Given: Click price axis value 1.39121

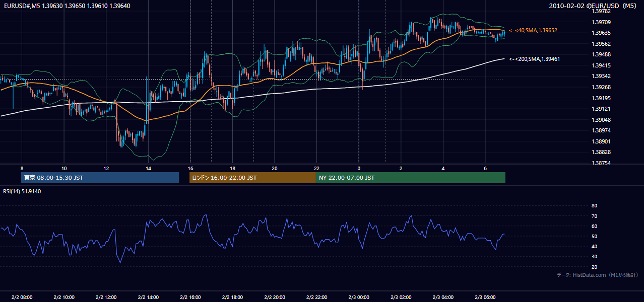Looking at the screenshot, I should tap(601, 109).
